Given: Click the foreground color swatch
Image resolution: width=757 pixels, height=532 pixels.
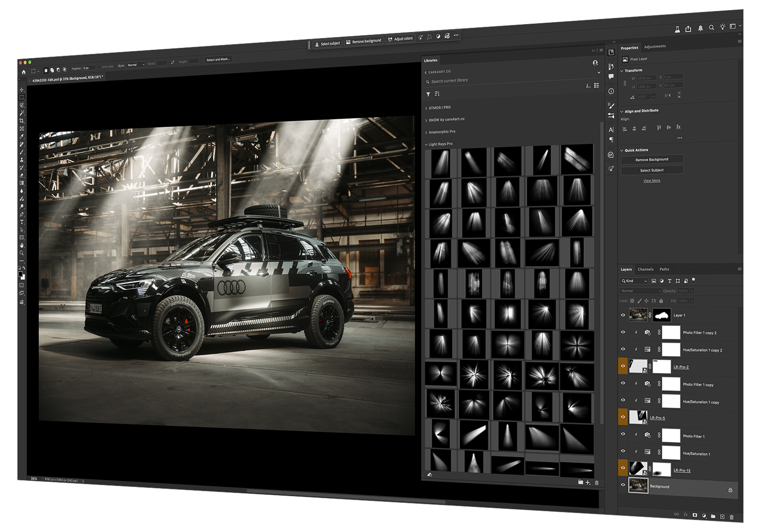Looking at the screenshot, I should coord(20,274).
